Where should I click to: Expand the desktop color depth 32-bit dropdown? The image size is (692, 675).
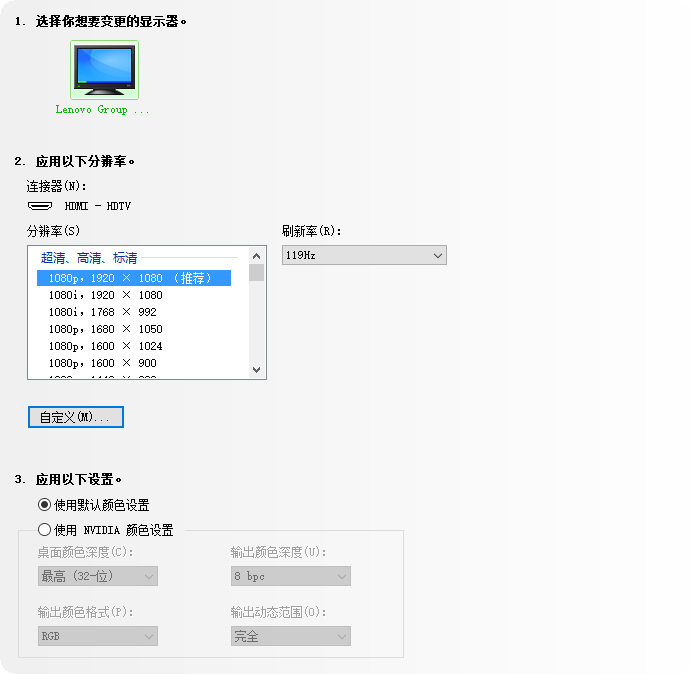pyautogui.click(x=98, y=576)
